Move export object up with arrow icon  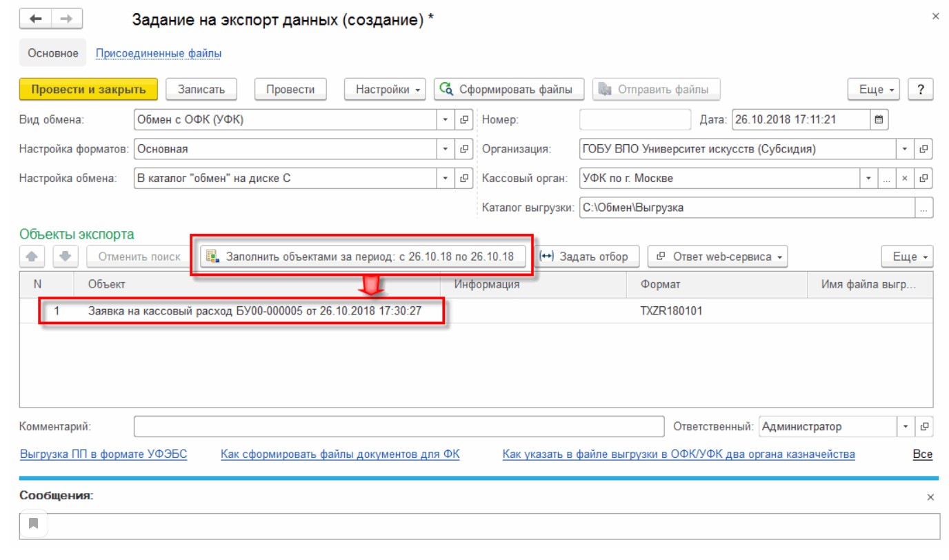(x=32, y=257)
